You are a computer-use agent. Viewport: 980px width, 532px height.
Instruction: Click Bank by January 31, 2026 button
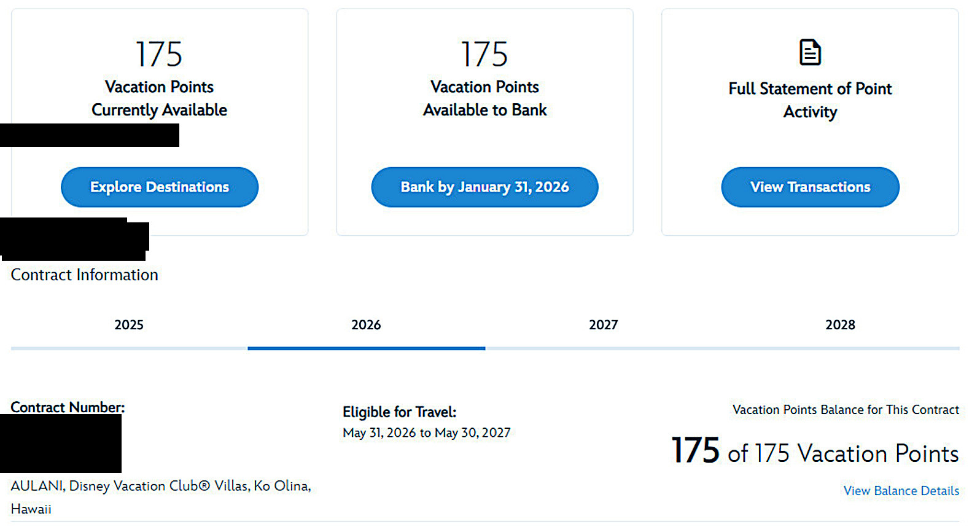(x=484, y=187)
